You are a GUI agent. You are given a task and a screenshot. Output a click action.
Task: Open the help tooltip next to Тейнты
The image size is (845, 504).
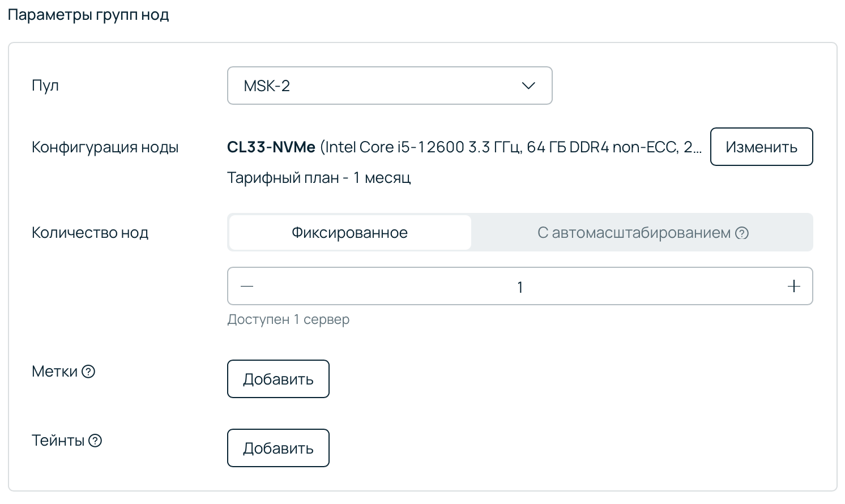click(x=96, y=441)
